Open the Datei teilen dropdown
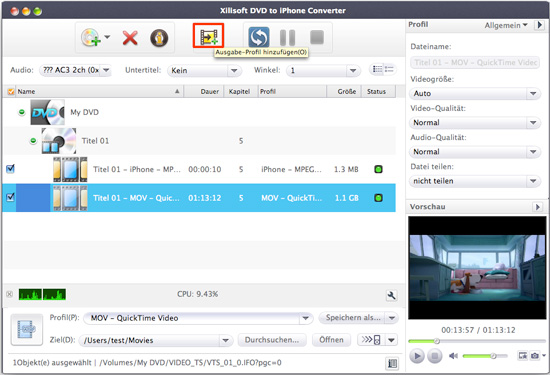 (x=475, y=181)
